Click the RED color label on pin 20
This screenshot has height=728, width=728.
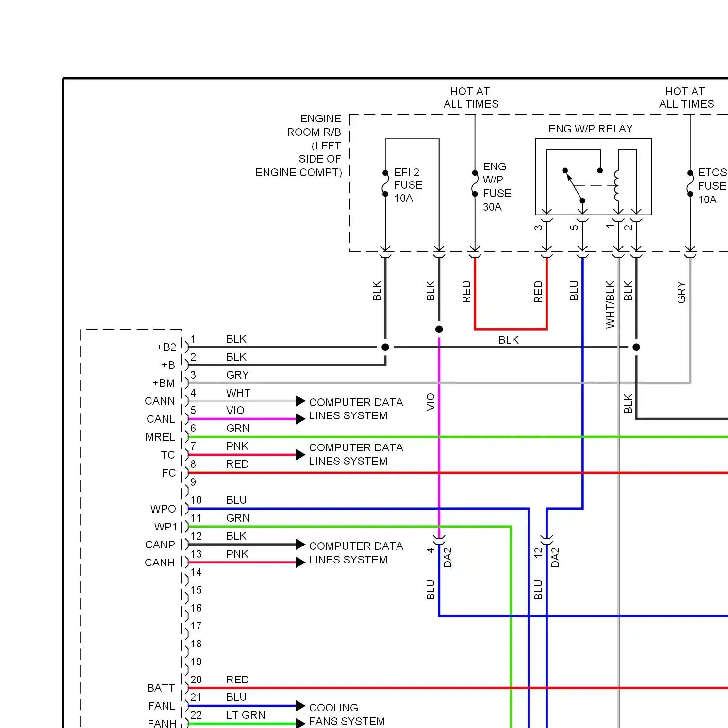click(x=237, y=679)
